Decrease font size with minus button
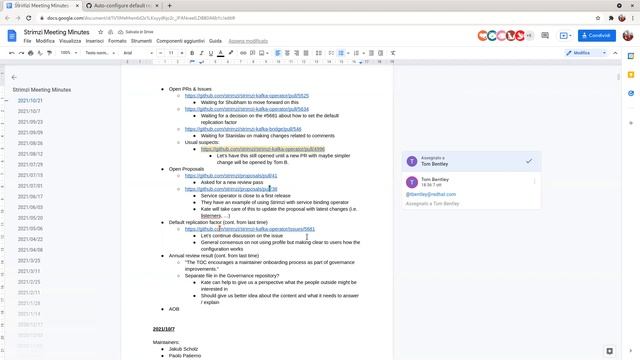The width and height of the screenshot is (640, 360). (160, 53)
